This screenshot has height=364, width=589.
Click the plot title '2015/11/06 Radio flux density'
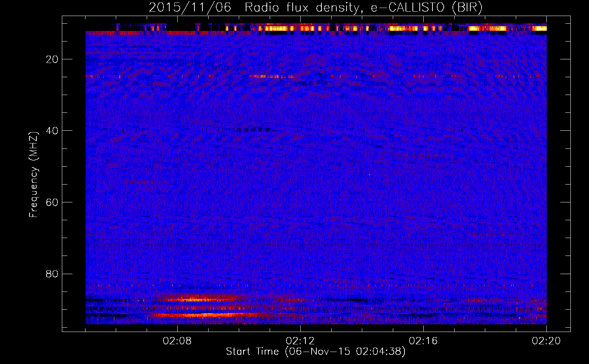point(316,8)
